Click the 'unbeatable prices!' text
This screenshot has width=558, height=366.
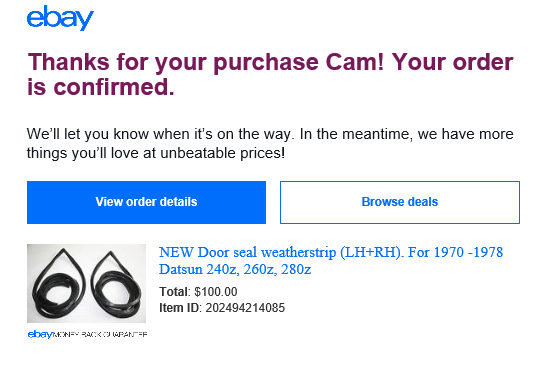click(x=222, y=153)
